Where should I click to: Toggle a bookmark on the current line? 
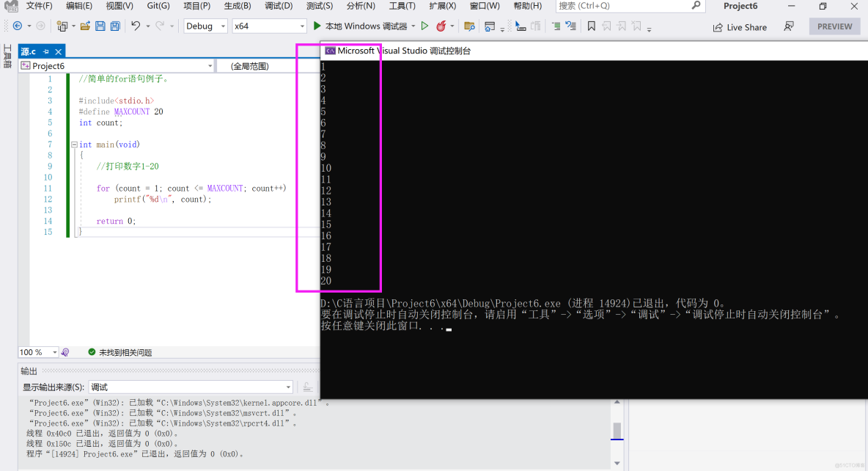click(591, 26)
